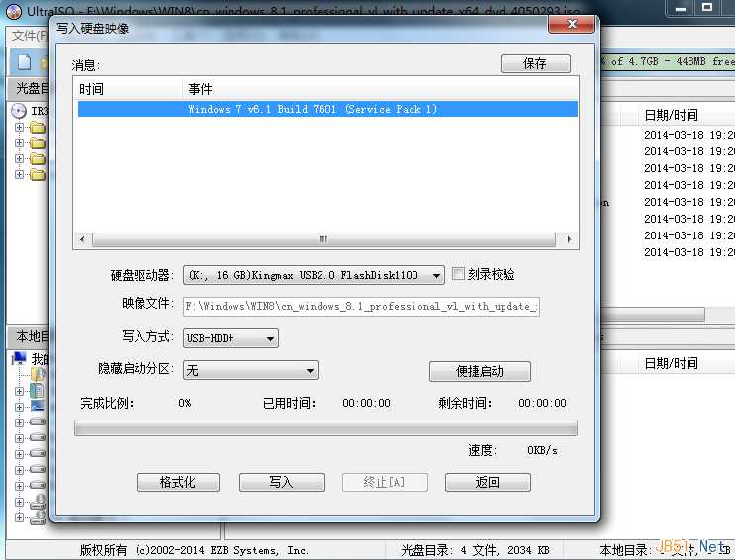
Task: Click the message list horizontal scrollbar thumb
Action: [323, 239]
